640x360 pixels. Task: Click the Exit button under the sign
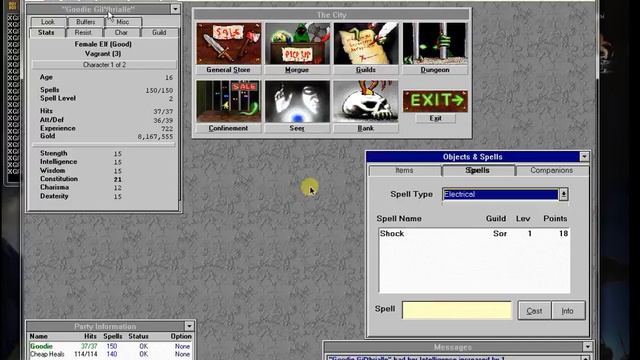tap(436, 118)
